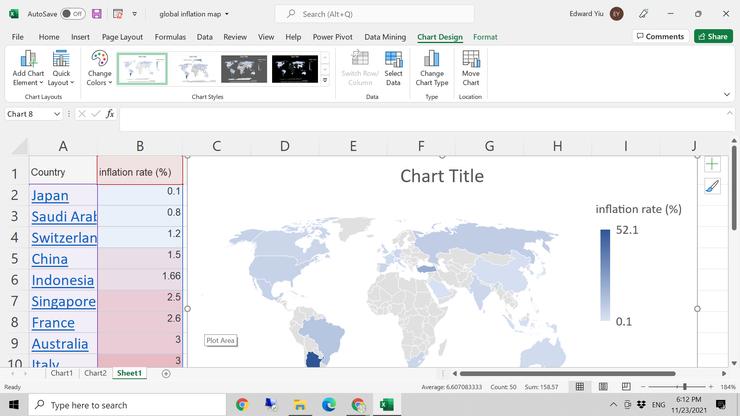Open the Japan hyperlink in column A
This screenshot has height=416, width=740.
click(x=50, y=195)
